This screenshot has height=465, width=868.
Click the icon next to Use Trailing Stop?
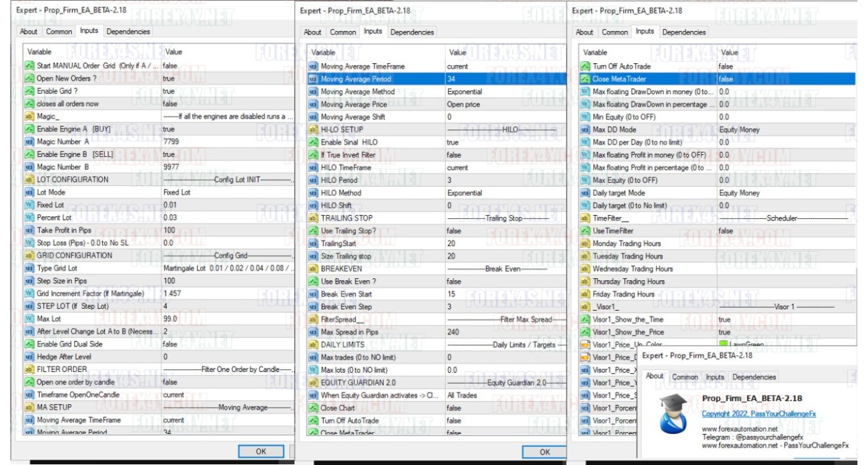coord(313,231)
